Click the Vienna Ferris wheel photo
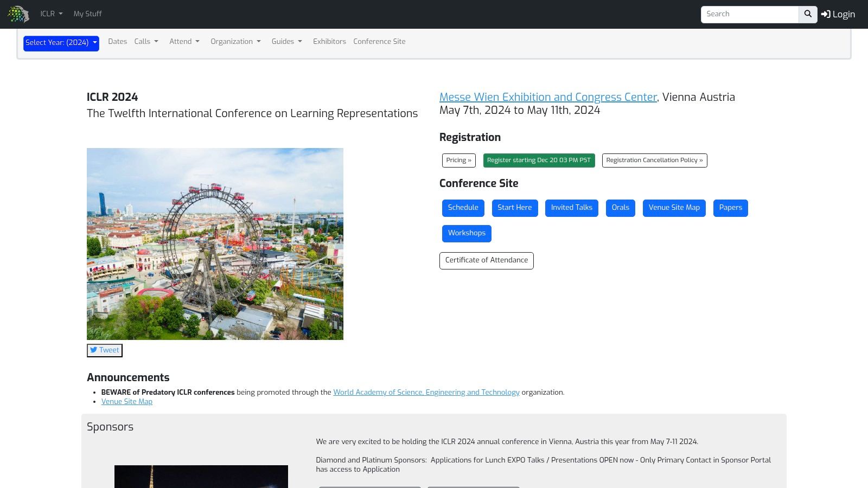This screenshot has width=868, height=488. pos(215,244)
